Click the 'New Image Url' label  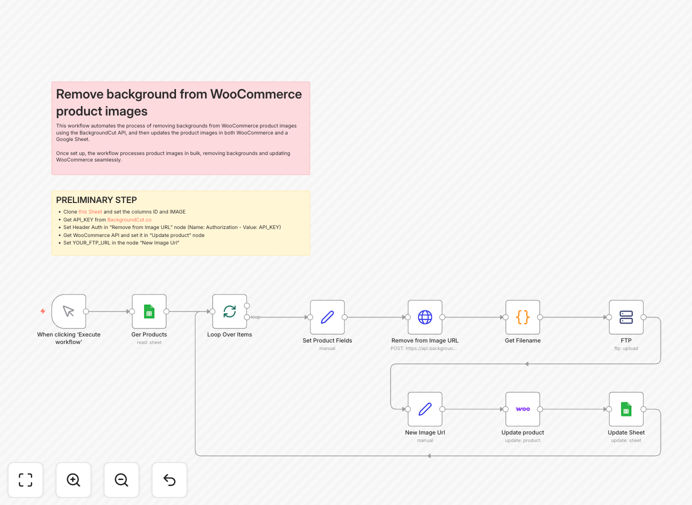(x=425, y=433)
